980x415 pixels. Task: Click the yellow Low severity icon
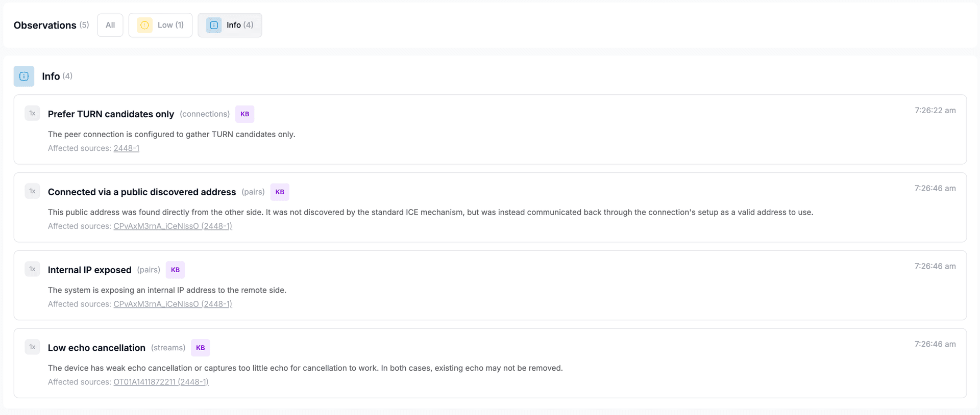coord(145,25)
